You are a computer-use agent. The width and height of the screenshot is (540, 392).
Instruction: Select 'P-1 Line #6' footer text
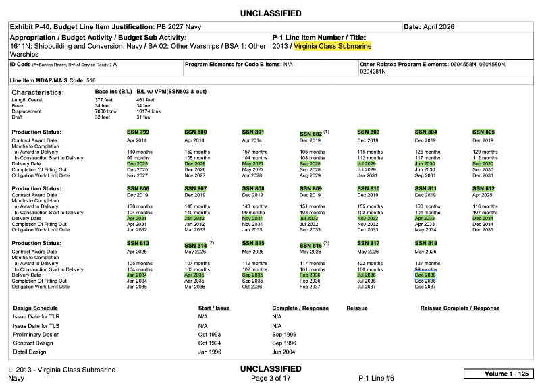(x=376, y=378)
